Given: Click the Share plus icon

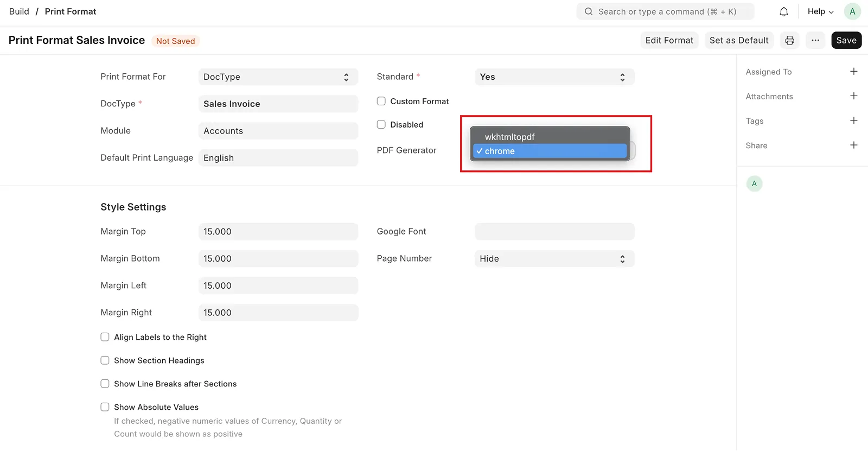Looking at the screenshot, I should pyautogui.click(x=853, y=145).
